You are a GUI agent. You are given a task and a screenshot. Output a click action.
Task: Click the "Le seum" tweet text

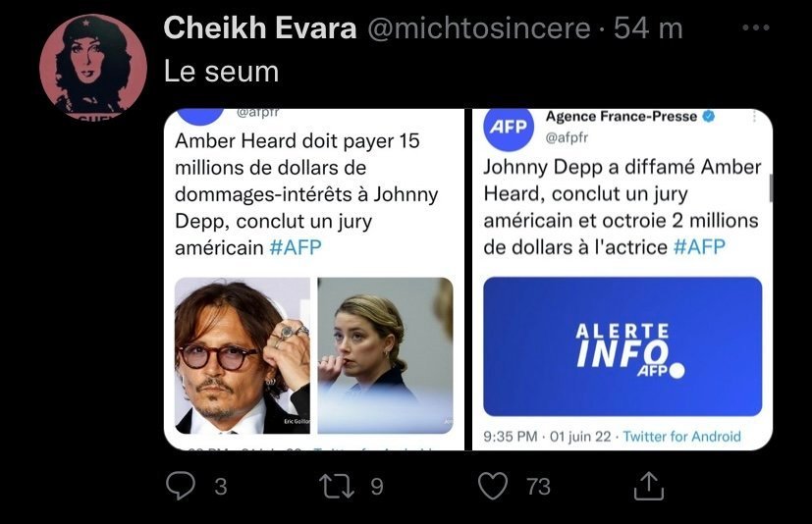[x=221, y=71]
